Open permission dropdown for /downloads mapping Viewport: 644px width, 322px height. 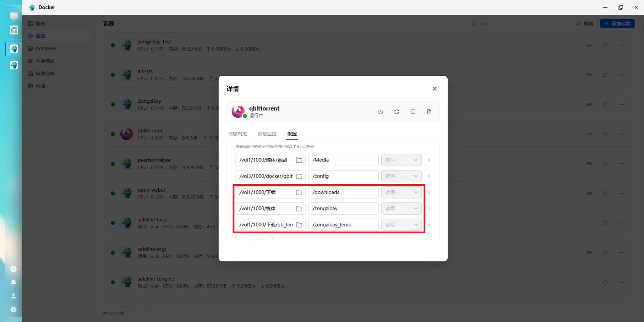click(401, 192)
